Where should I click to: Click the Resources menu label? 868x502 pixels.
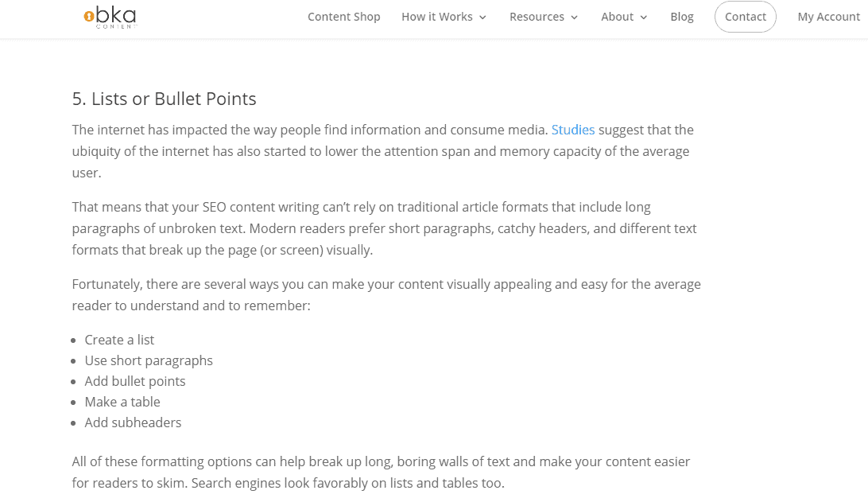pos(537,17)
